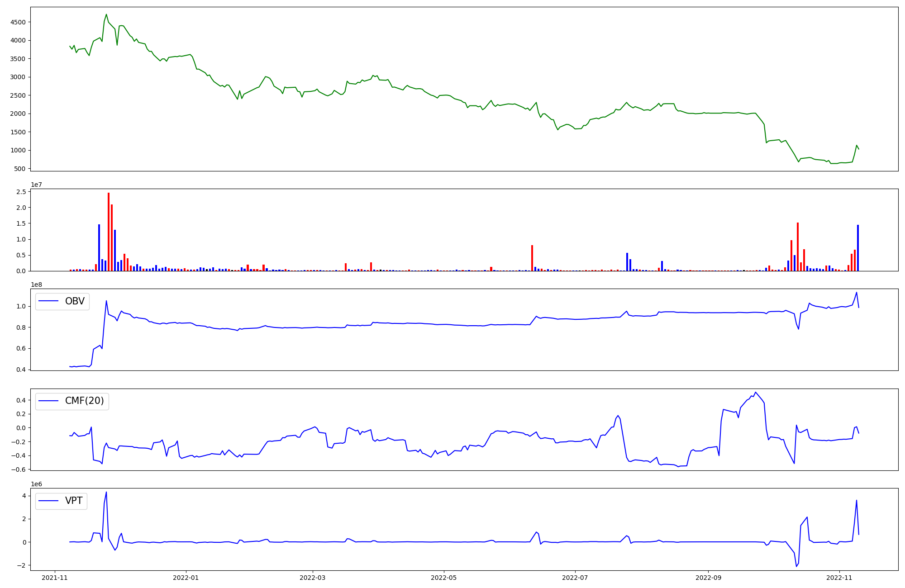Click the last tall blue volume bar
This screenshot has height=588, width=905.
point(858,248)
